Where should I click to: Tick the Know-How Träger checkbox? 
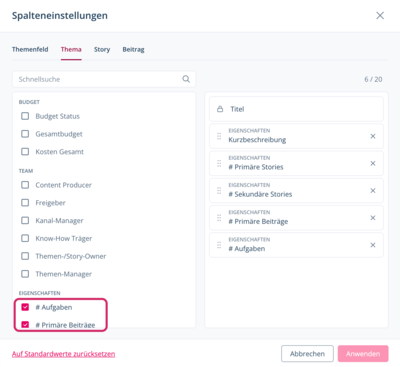point(25,238)
